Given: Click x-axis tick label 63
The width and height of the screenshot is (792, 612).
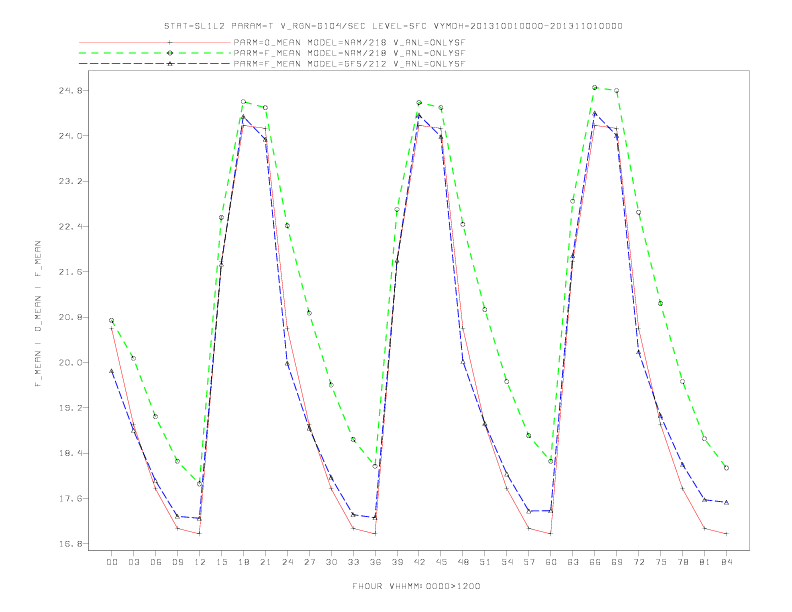Looking at the screenshot, I should pyautogui.click(x=573, y=562).
